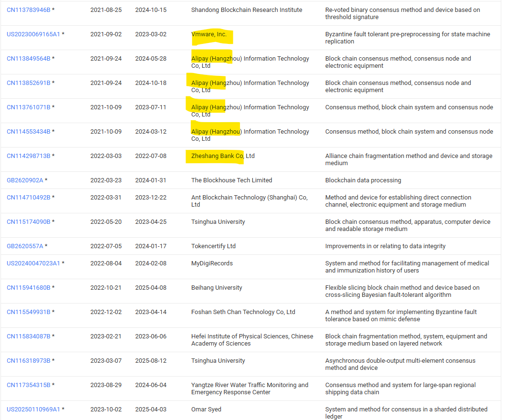Open patent US20230069165A1 link

(x=33, y=34)
